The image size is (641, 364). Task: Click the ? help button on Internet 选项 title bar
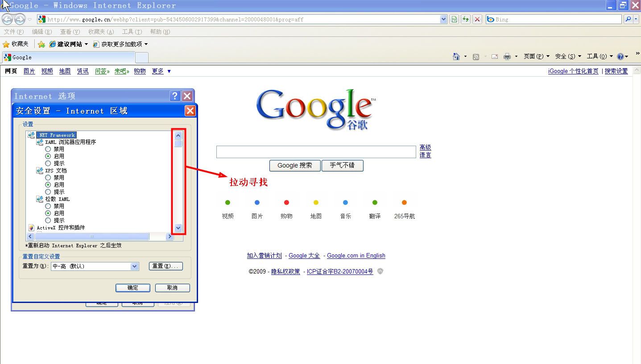point(175,96)
